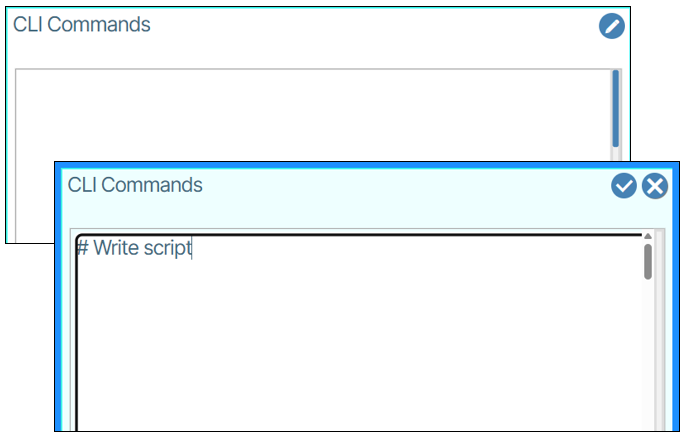Image resolution: width=683 pixels, height=439 pixels.
Task: Click the lower panel's "CLI Commands" title
Action: (x=135, y=185)
